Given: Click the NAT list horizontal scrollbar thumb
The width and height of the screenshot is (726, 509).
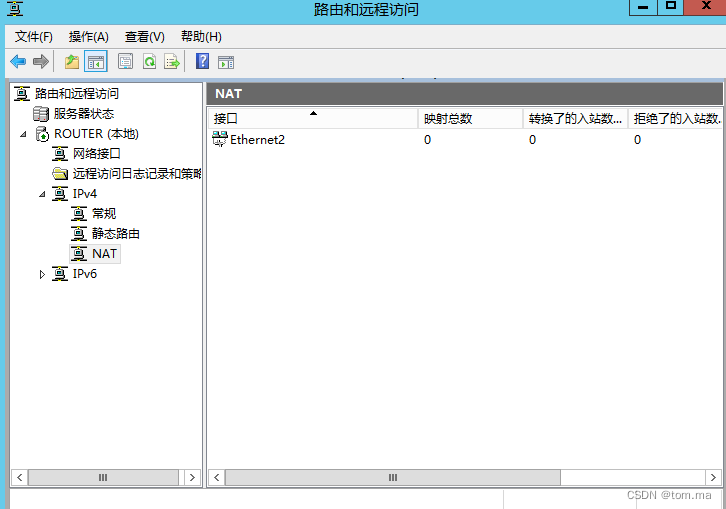Looking at the screenshot, I should click(x=393, y=477).
